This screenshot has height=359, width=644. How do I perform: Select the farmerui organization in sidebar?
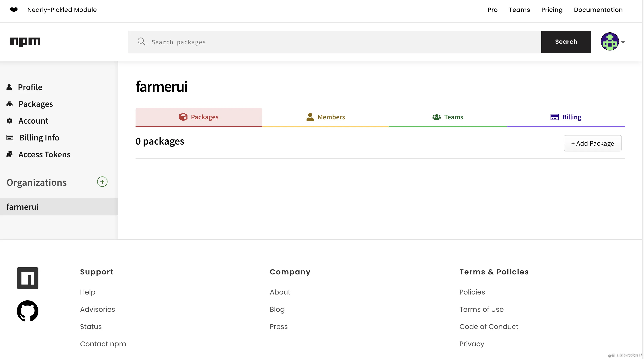59,207
